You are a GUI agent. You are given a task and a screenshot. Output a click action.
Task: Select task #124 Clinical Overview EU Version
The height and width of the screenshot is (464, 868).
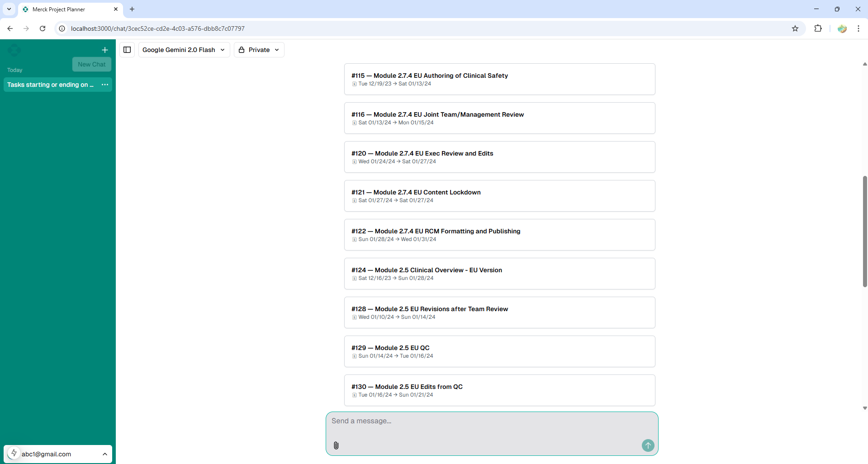point(499,274)
